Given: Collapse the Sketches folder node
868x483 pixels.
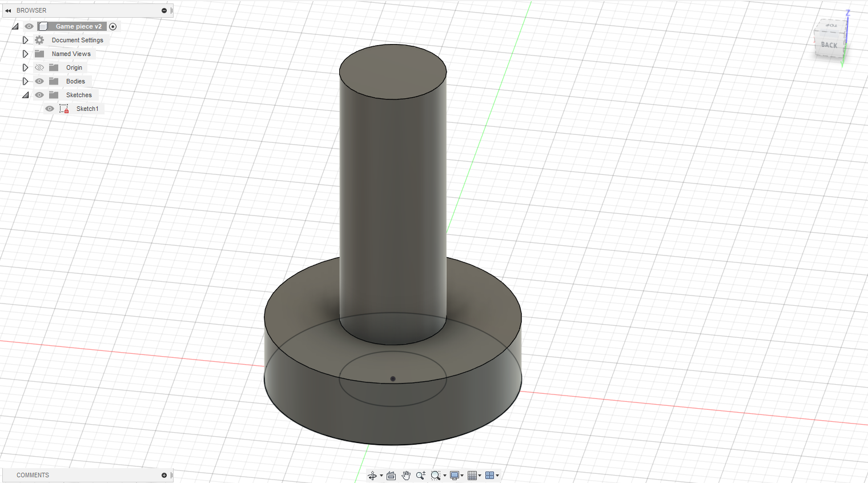Looking at the screenshot, I should click(x=25, y=95).
